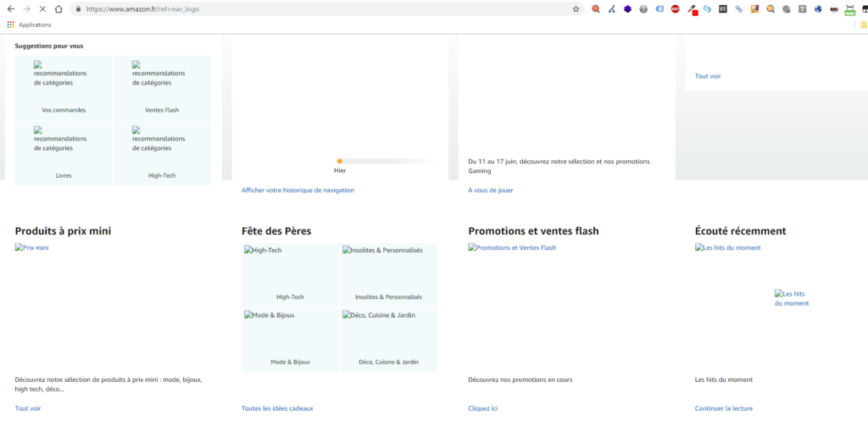Screen dimensions: 868x421
Task: Click the Amazon URL address bar
Action: click(326, 8)
